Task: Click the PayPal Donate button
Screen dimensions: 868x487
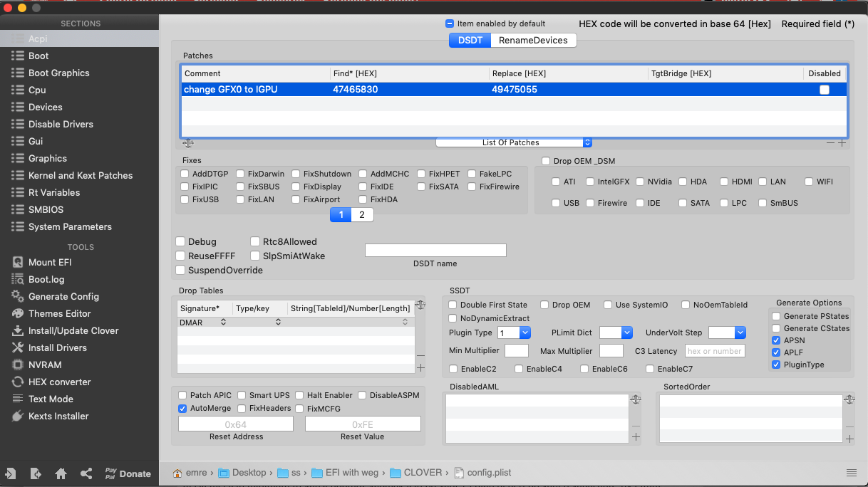Action: click(128, 473)
